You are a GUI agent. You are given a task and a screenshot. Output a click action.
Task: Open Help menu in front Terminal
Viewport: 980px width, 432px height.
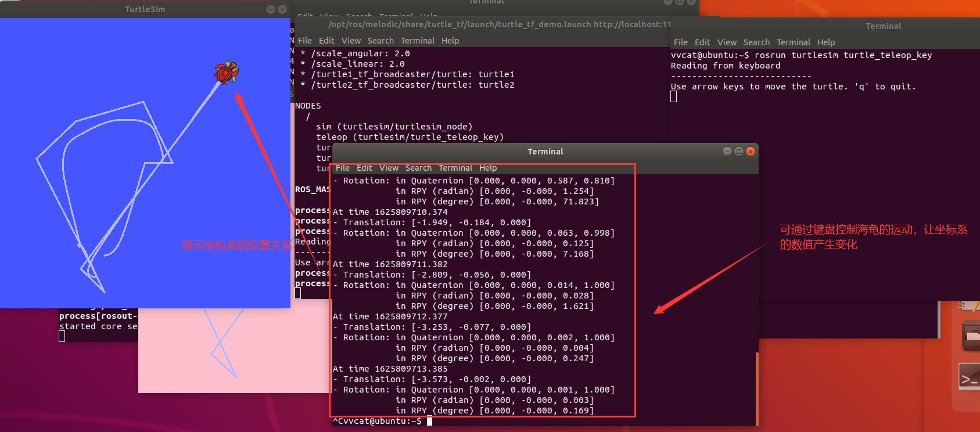[x=488, y=168]
